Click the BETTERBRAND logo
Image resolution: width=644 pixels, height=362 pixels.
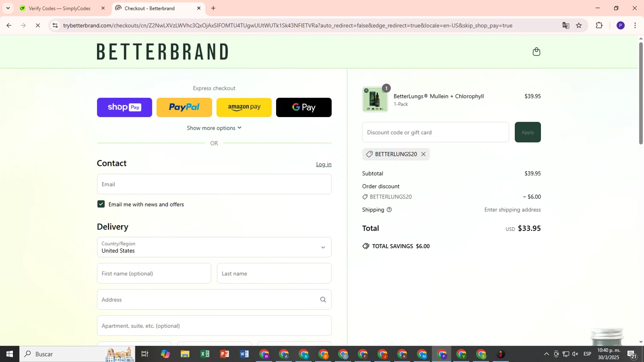click(x=162, y=51)
